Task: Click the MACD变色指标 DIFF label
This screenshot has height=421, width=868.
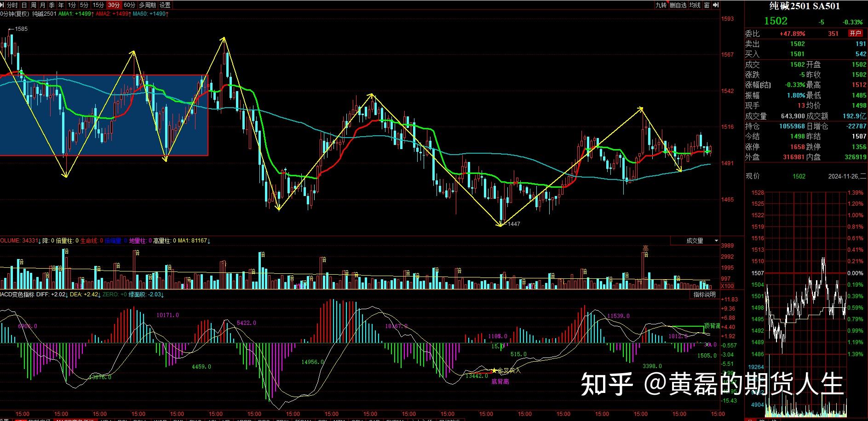Action: 33,294
